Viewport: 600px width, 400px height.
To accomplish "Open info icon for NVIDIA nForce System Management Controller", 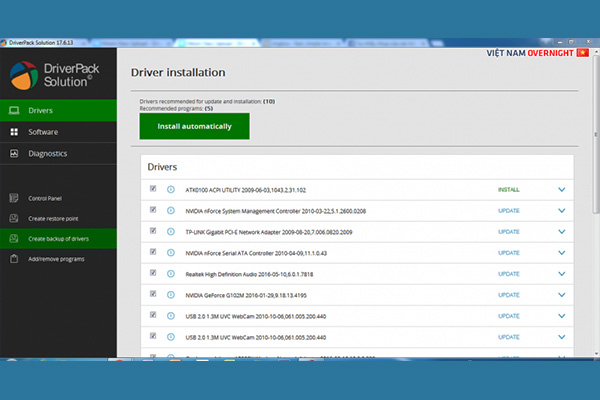I will coord(171,211).
